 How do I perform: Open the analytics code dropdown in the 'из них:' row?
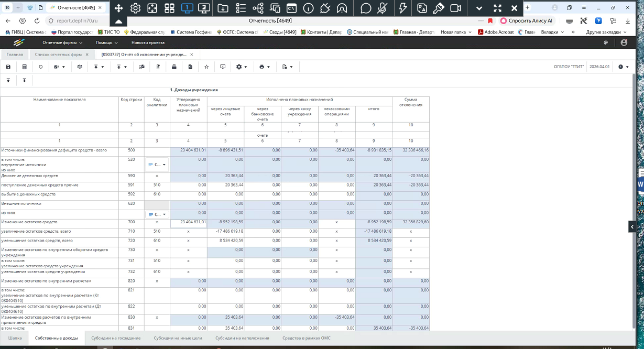[x=157, y=214]
